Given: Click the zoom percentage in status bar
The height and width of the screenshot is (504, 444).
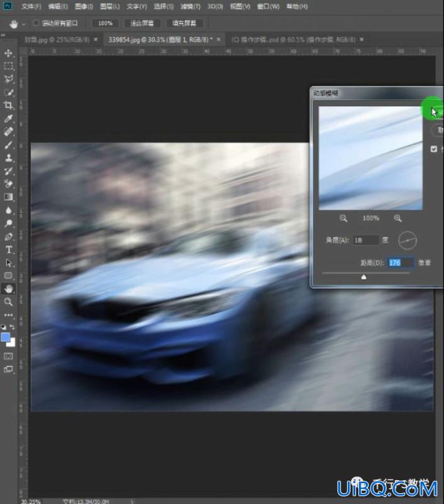Looking at the screenshot, I should pos(31,501).
